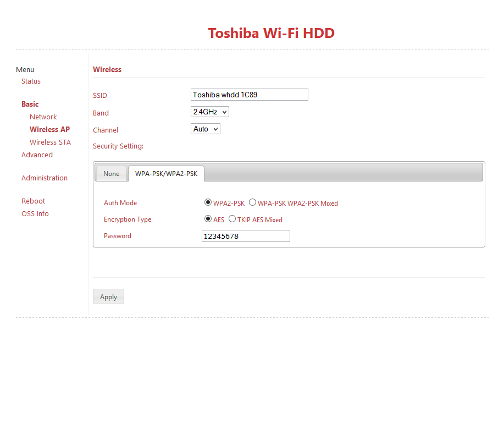Screen dimensions: 504x440
Task: Open the Wireless STA page
Action: click(50, 142)
